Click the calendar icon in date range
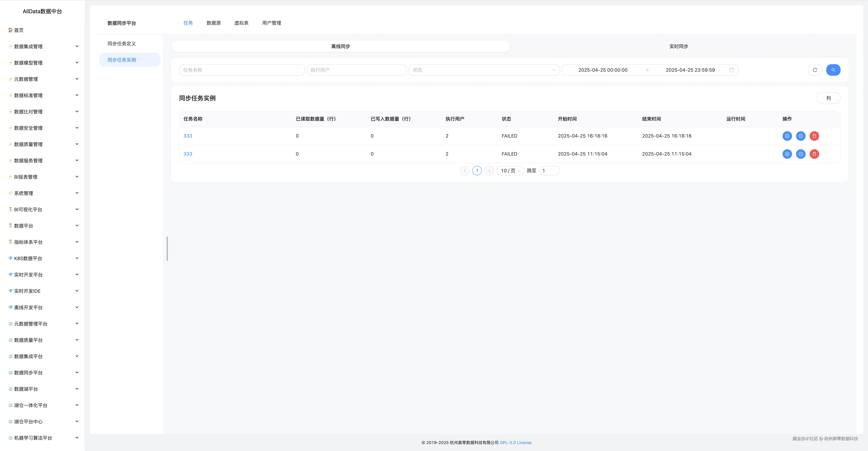Image resolution: width=868 pixels, height=451 pixels. [x=731, y=70]
